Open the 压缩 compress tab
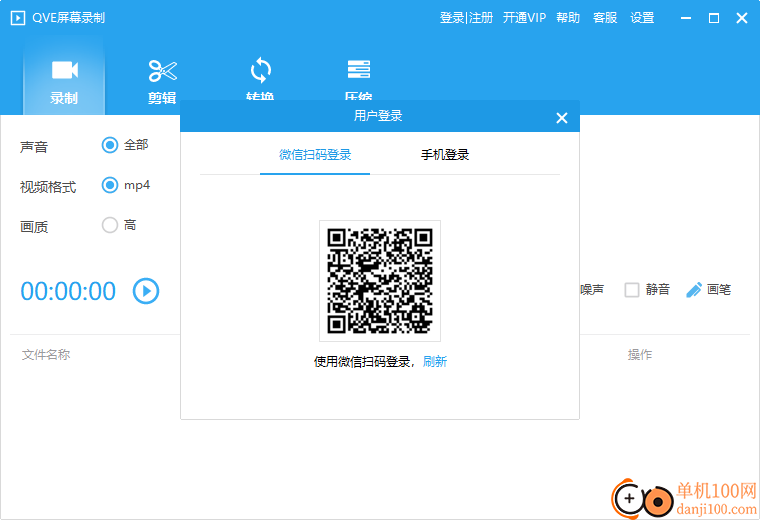This screenshot has height=520, width=760. pyautogui.click(x=359, y=79)
